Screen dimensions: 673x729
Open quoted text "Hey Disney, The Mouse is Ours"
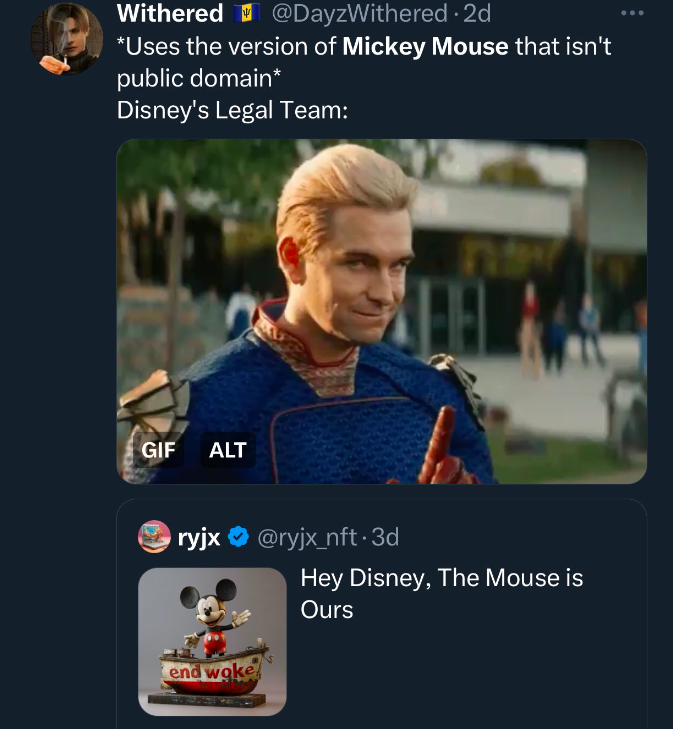pyautogui.click(x=441, y=593)
